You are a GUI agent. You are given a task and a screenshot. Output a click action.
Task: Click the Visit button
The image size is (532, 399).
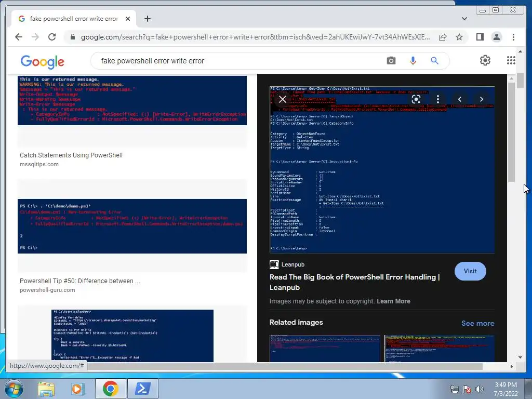click(x=470, y=271)
